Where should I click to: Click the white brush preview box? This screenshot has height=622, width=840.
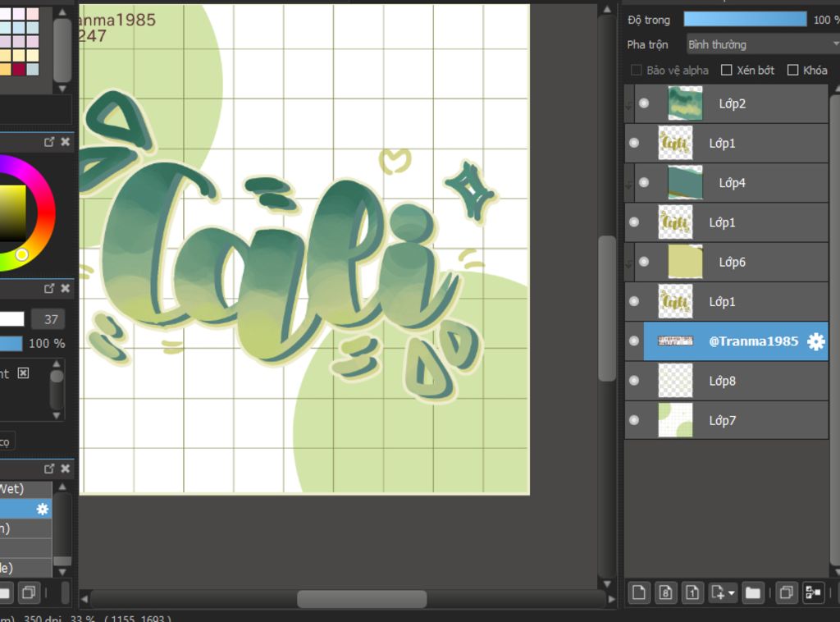(x=11, y=319)
